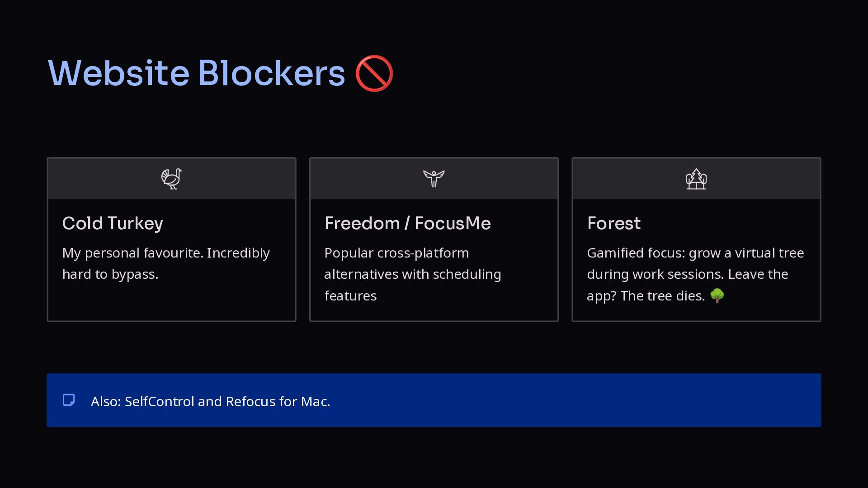Click 'My personal favourite' description text
The width and height of the screenshot is (868, 488).
pos(166,263)
